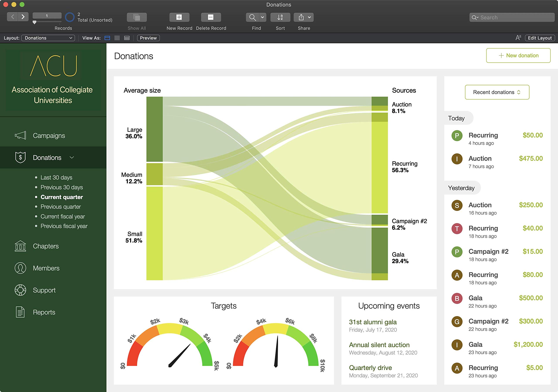Open 31st alumni gala event link
Screen dimensions: 558x392
click(373, 322)
